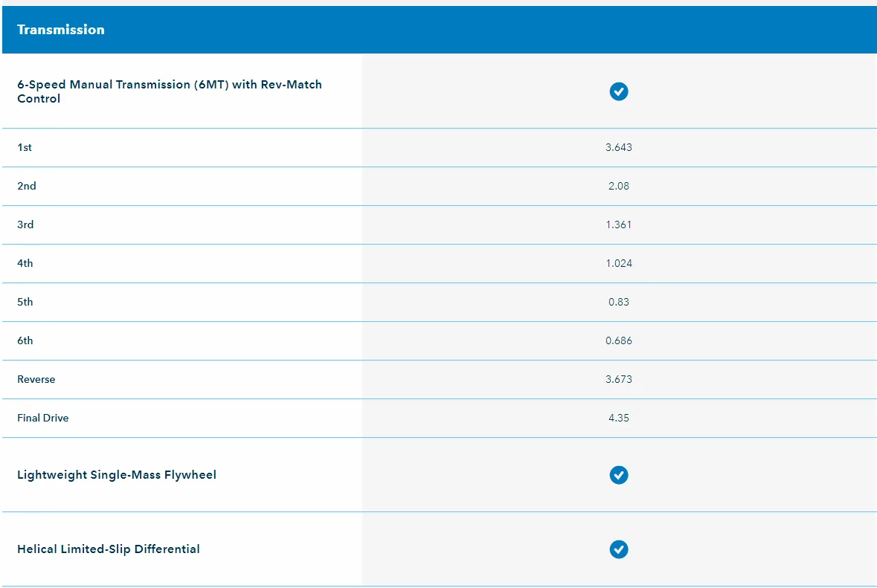
Task: Select the 6-Speed Manual Transmission row label
Action: (x=170, y=91)
